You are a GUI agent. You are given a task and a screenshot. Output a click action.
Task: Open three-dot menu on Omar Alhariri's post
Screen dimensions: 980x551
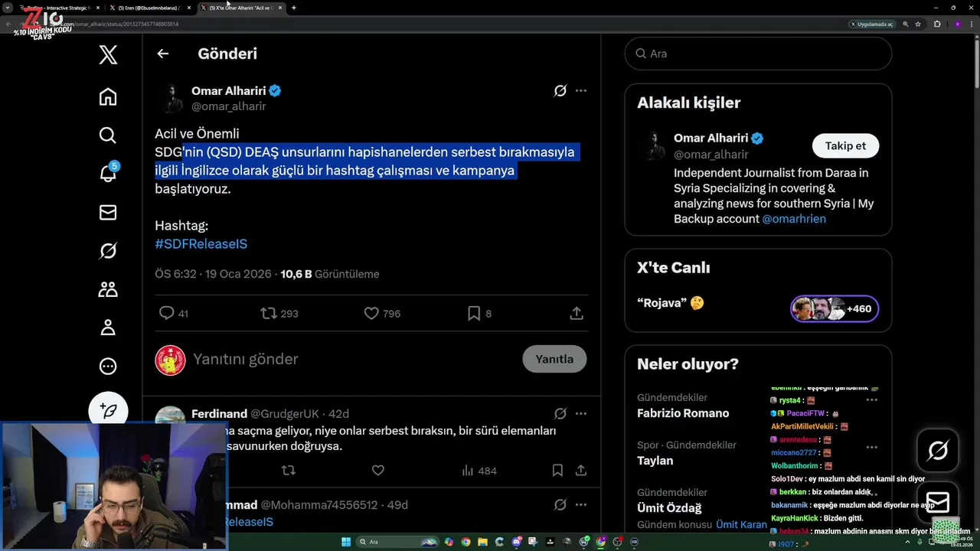pos(581,91)
